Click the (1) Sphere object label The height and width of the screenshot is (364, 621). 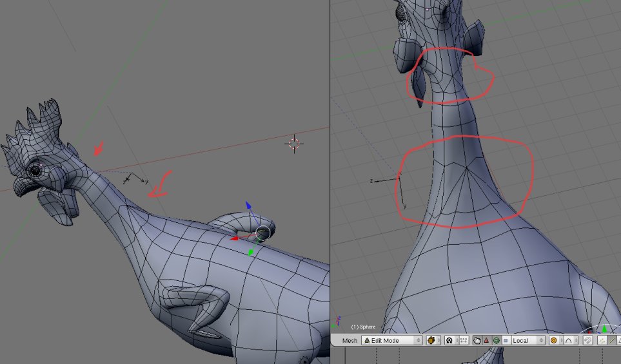[363, 327]
